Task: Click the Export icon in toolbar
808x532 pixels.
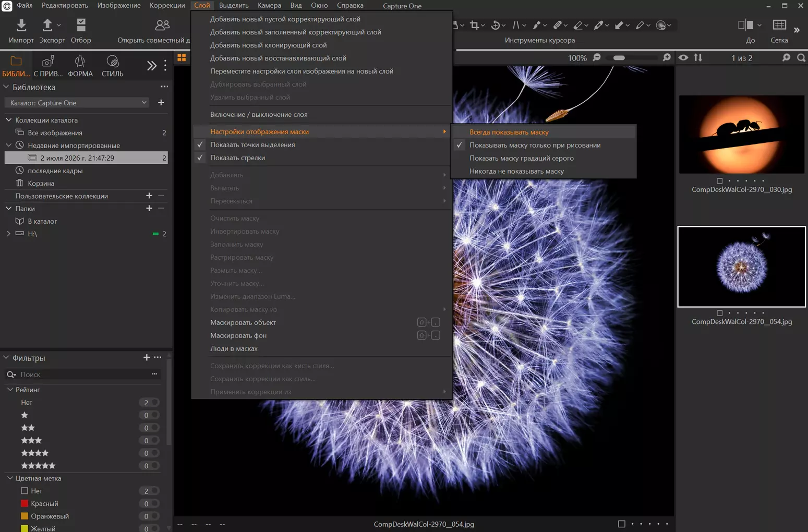Action: 47,25
